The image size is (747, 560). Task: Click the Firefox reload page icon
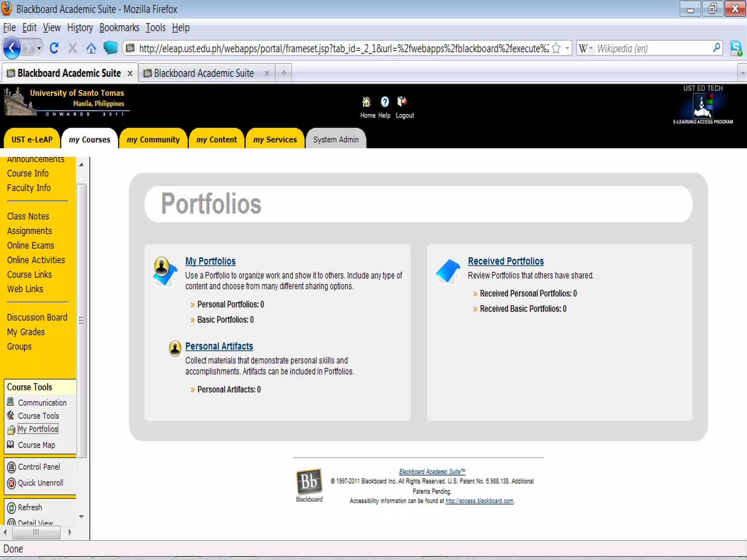[x=54, y=48]
